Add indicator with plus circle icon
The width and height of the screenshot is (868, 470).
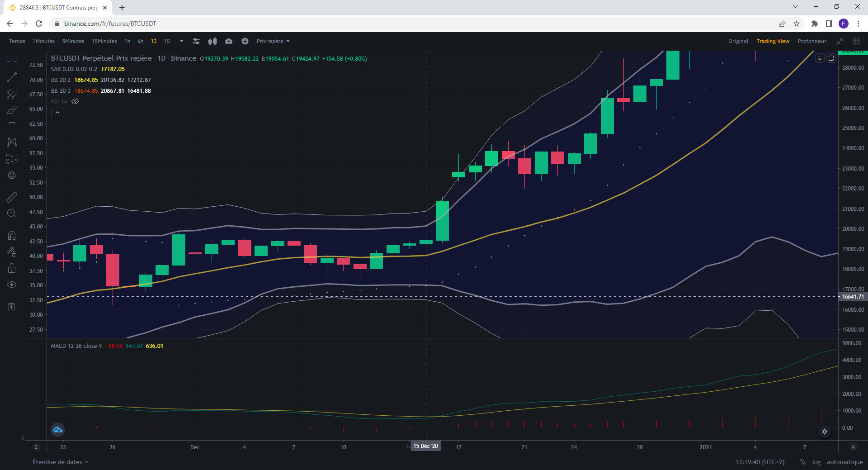pos(245,41)
